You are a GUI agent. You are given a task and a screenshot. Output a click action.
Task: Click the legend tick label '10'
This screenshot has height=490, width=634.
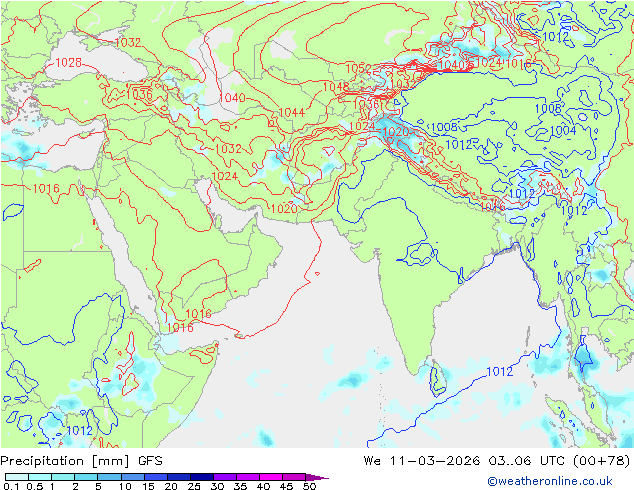point(125,486)
